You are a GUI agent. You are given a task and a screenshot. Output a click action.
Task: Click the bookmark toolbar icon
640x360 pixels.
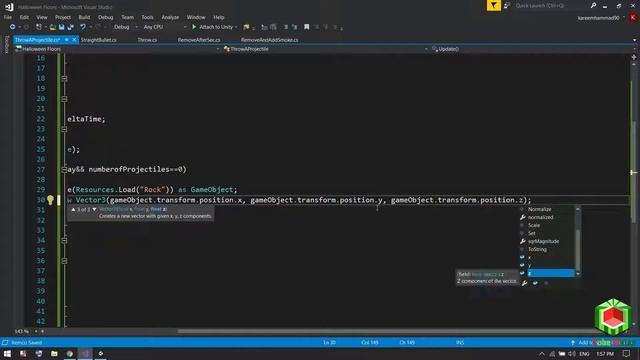(x=307, y=27)
